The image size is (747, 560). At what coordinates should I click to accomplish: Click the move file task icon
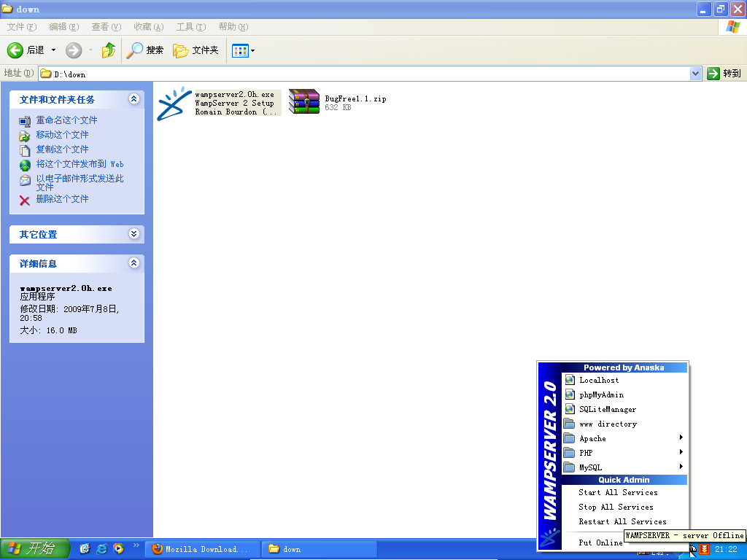[25, 136]
